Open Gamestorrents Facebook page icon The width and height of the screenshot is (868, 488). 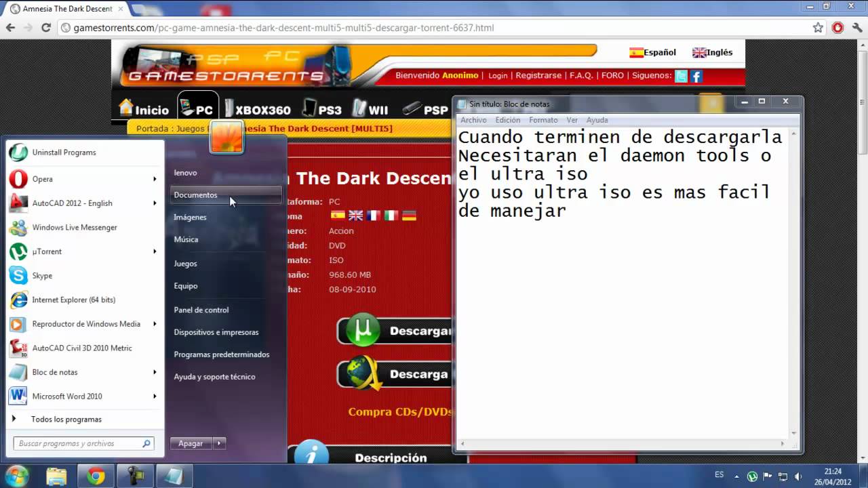(x=696, y=77)
